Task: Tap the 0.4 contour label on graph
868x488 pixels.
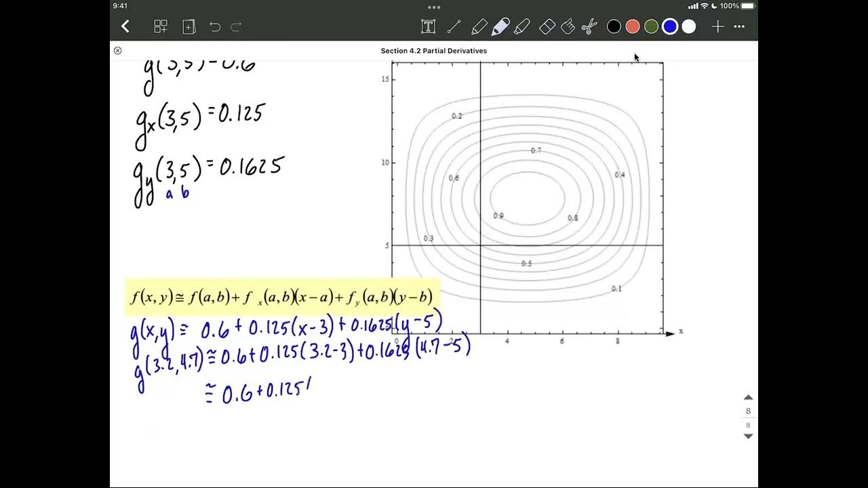Action: [620, 175]
